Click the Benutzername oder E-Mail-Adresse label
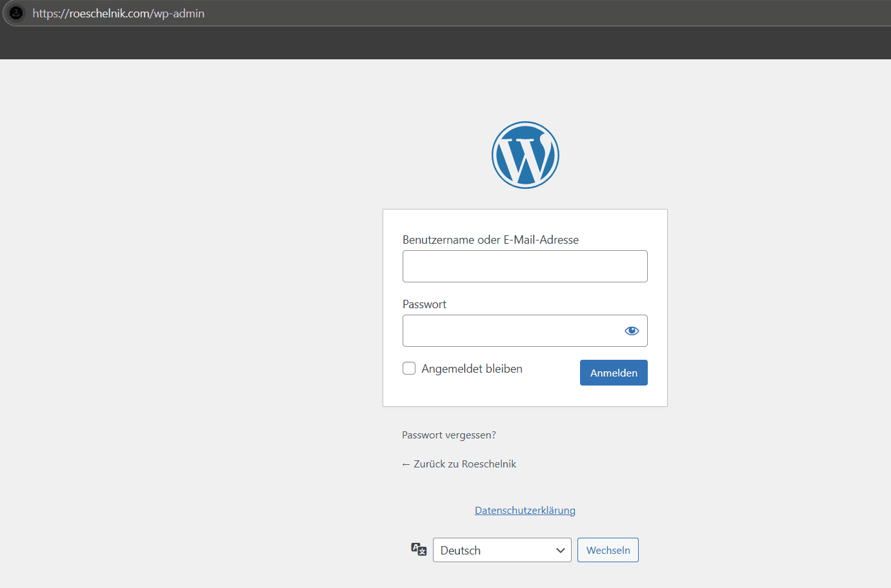This screenshot has width=891, height=588. coord(491,240)
